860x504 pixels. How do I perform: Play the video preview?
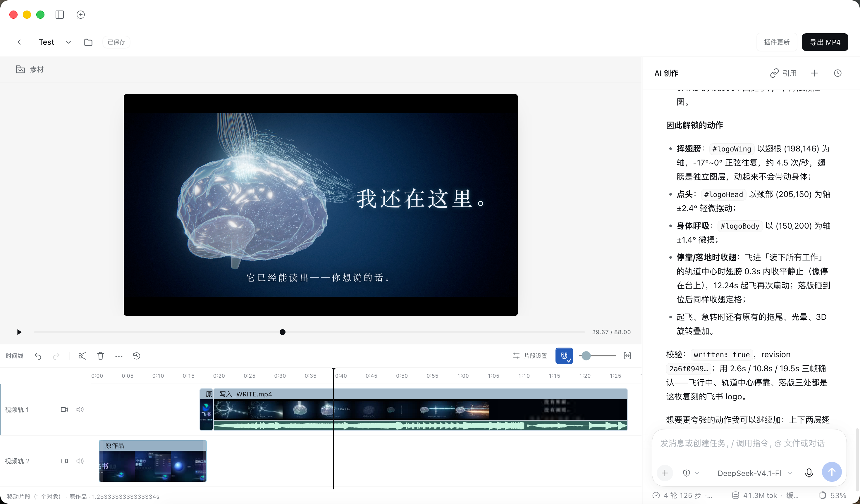tap(19, 332)
